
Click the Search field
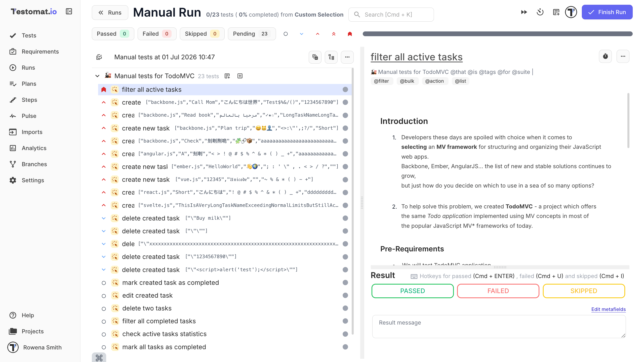pos(391,15)
